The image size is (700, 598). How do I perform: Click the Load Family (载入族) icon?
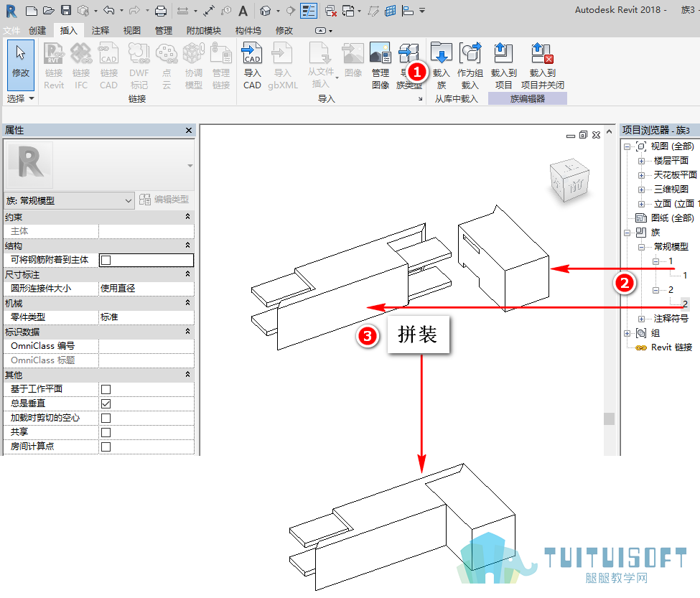click(x=441, y=54)
